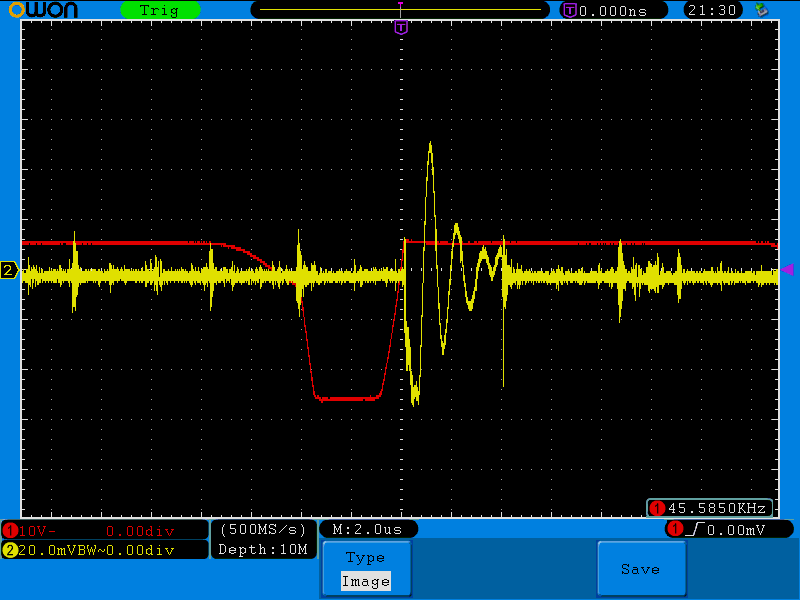Open the Type menu item
Viewport: 800px width, 600px height.
click(365, 558)
